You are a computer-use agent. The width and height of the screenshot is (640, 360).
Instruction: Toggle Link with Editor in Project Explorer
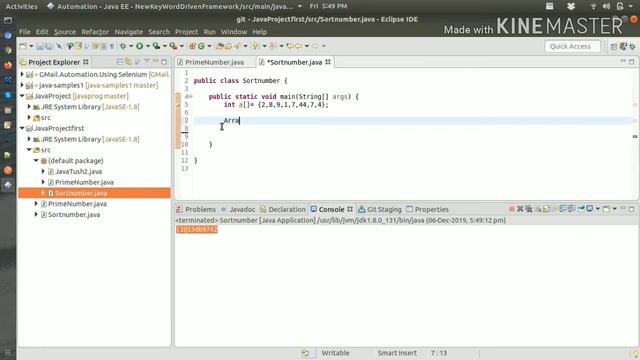point(128,62)
